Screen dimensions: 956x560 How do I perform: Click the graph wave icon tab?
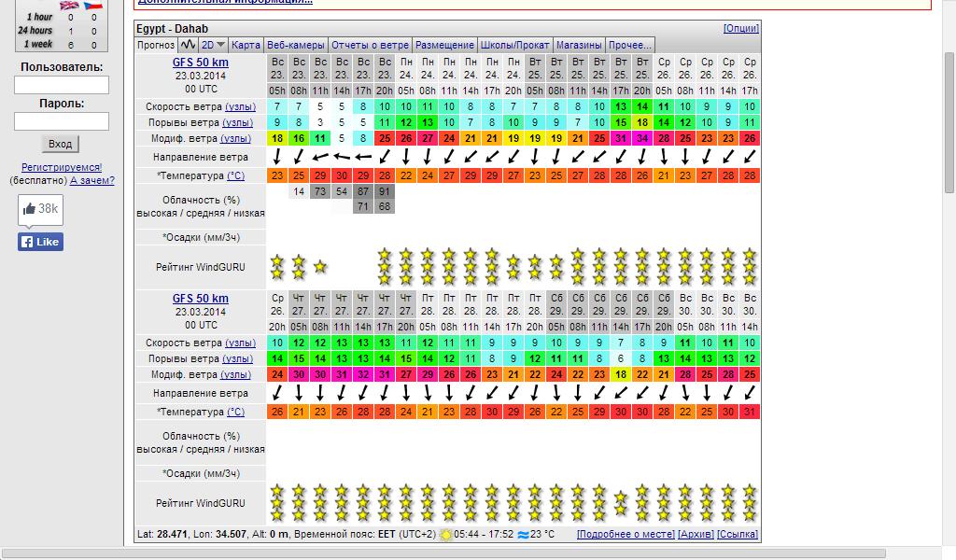point(188,45)
